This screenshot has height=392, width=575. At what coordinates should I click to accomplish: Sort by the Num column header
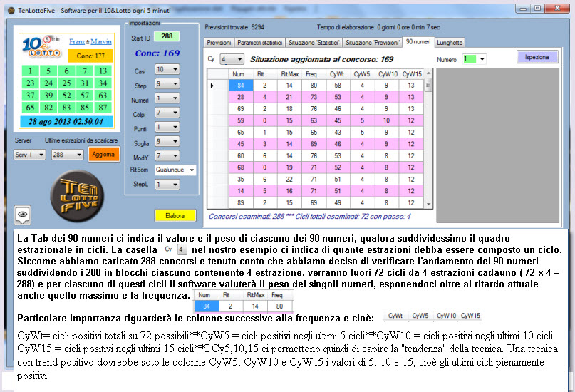tap(241, 74)
